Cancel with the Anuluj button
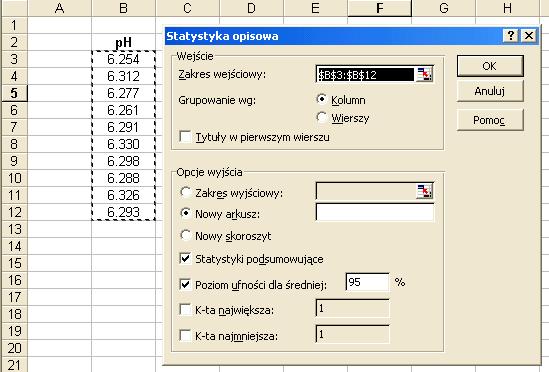The width and height of the screenshot is (549, 372). [x=490, y=91]
